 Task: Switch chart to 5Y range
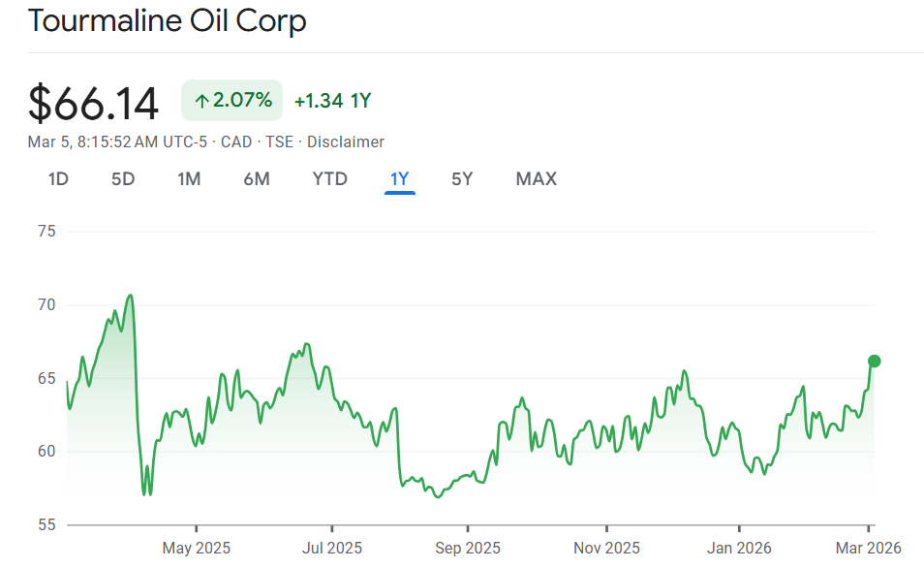(462, 179)
